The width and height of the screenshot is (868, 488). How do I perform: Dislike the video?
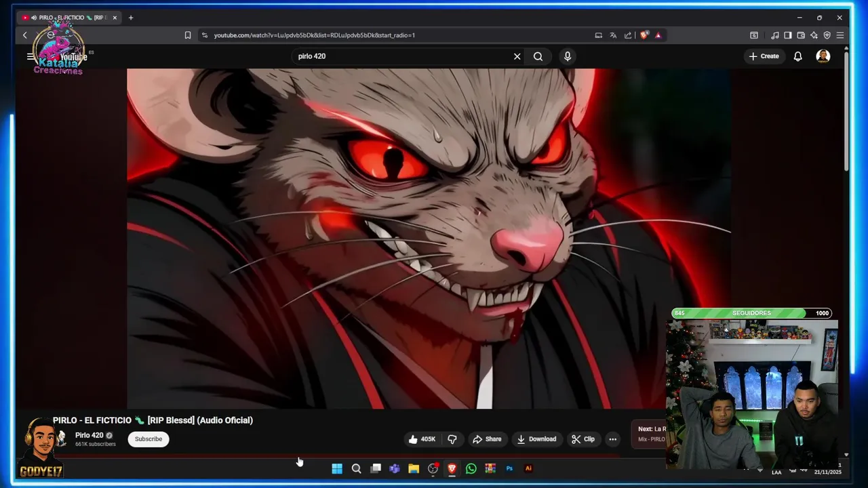(452, 439)
